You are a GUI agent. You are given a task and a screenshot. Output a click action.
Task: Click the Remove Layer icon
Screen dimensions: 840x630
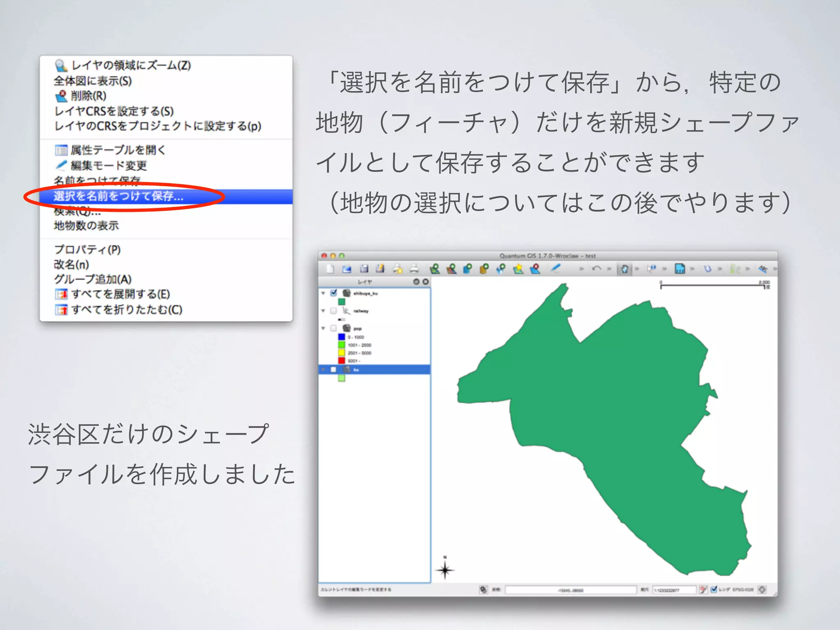[x=535, y=269]
